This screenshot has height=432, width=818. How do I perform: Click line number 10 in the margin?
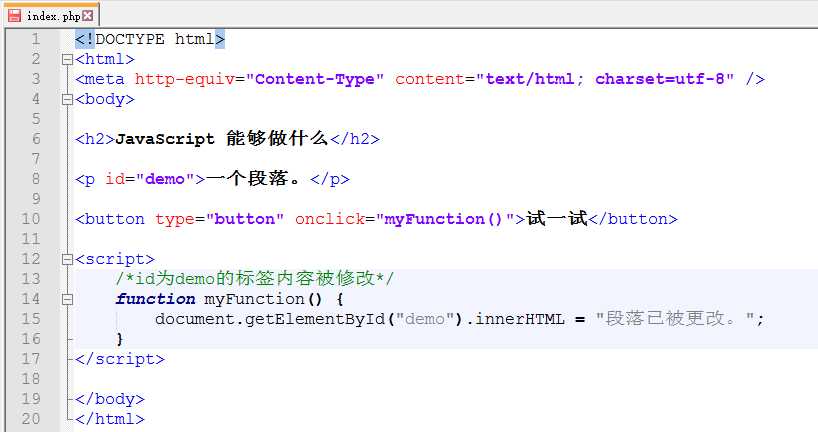point(31,219)
